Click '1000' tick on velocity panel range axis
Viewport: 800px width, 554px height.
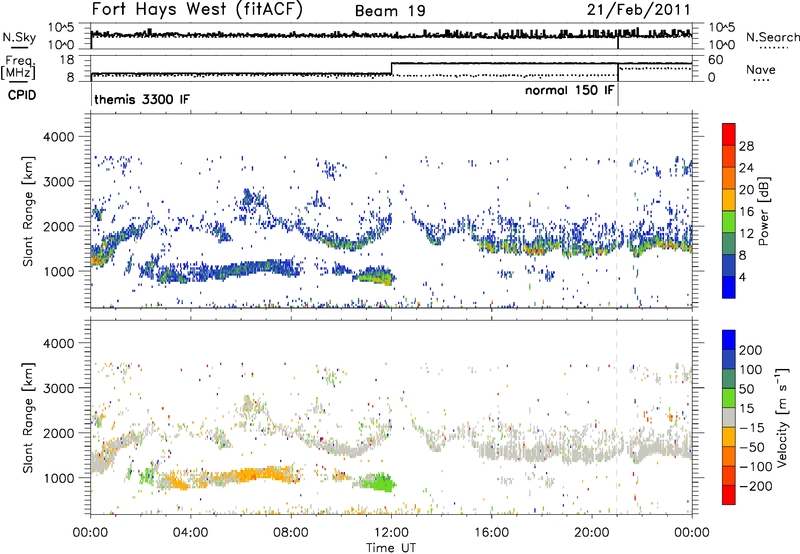pos(58,478)
